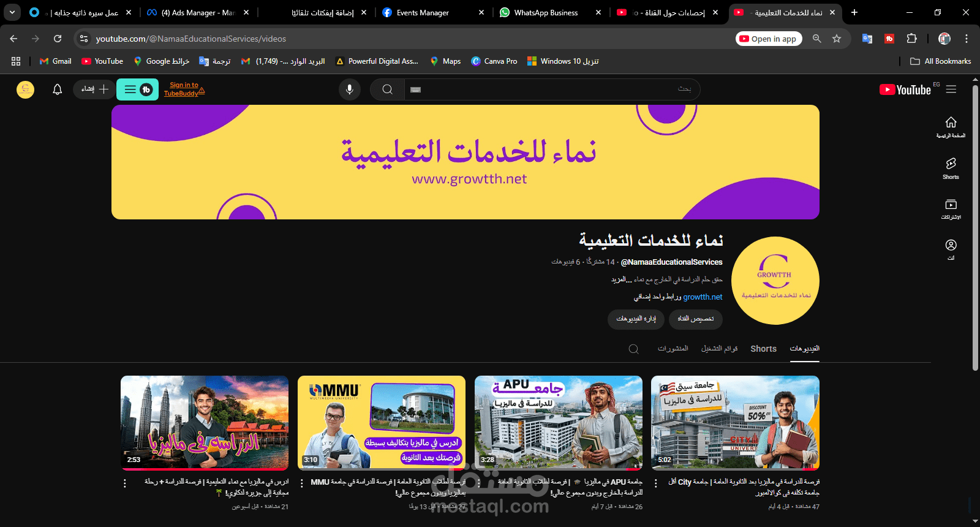Expand the tab search dropdown arrow
The width and height of the screenshot is (980, 527).
tap(12, 12)
